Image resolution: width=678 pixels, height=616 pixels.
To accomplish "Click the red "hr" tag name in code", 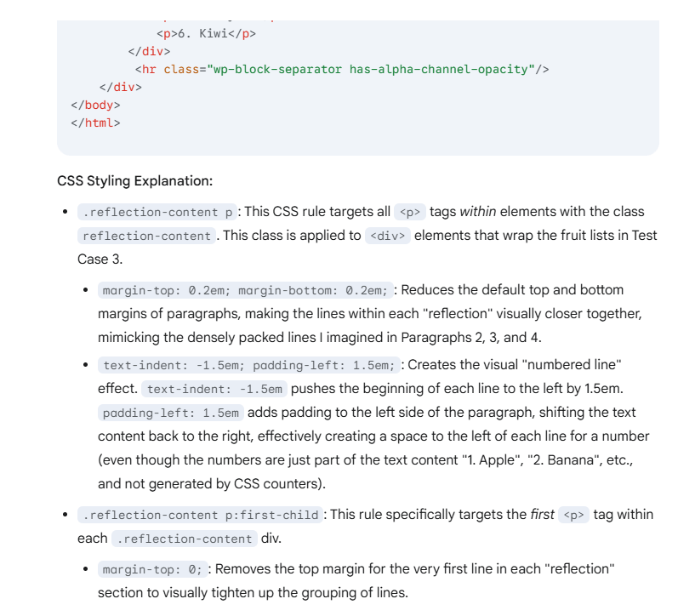I will pos(150,69).
